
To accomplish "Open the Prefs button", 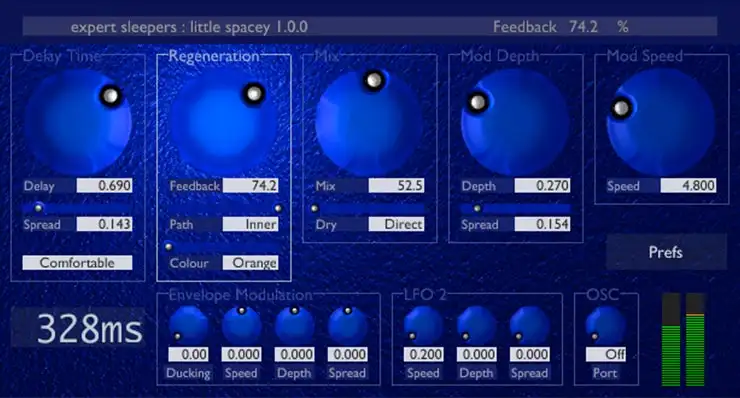I will [x=666, y=252].
